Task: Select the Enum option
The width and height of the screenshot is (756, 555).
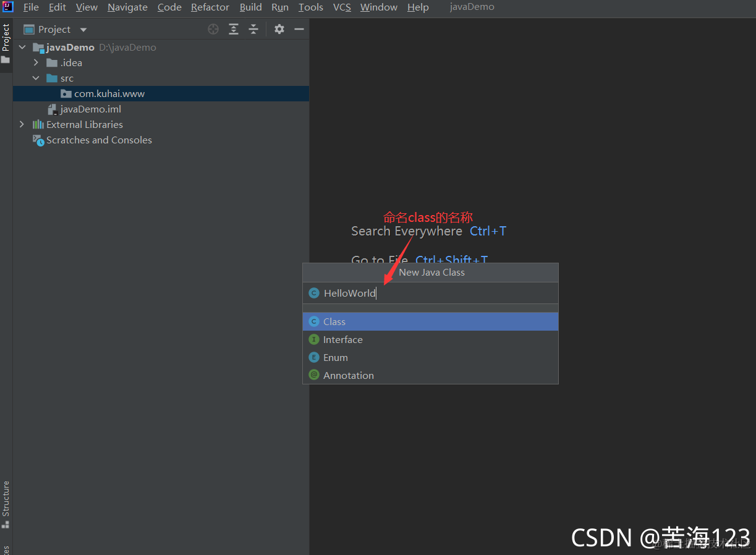Action: coord(430,357)
